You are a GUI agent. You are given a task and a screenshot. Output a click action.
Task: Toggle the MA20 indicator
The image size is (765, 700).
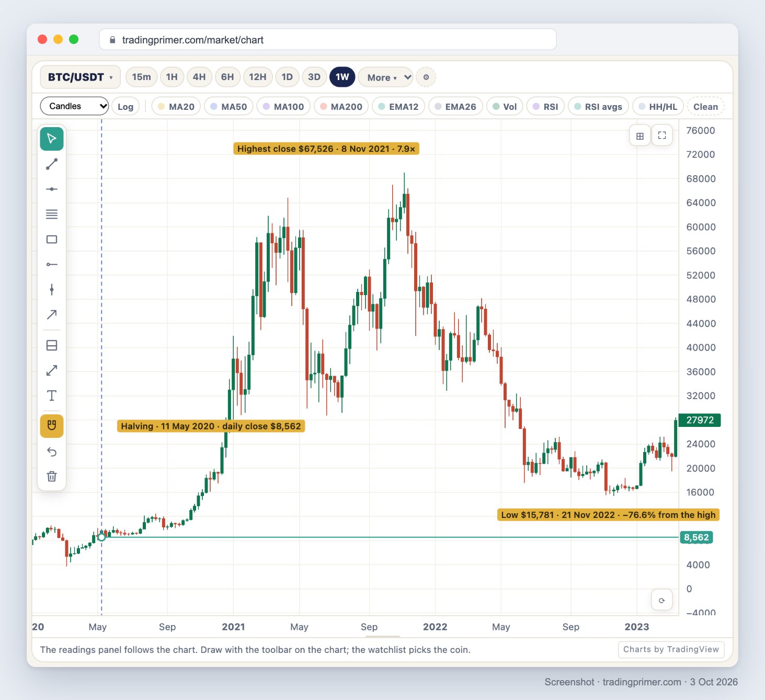176,107
